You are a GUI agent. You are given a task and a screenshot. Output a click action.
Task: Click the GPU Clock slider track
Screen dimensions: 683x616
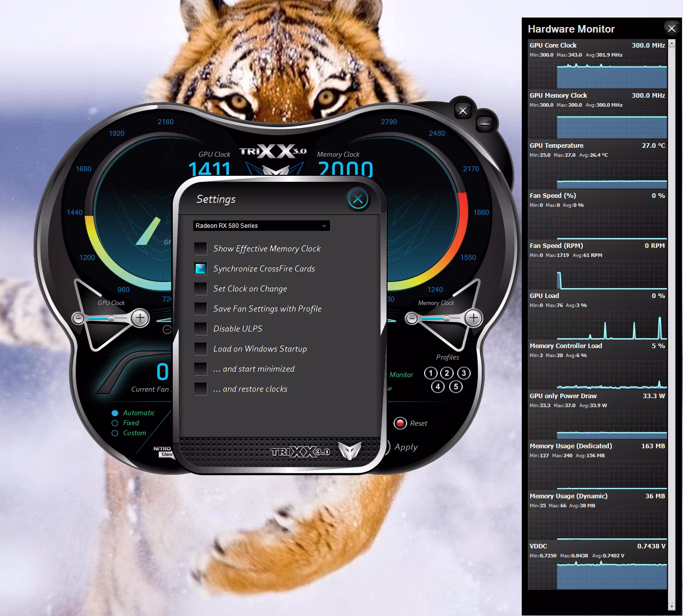pos(108,318)
